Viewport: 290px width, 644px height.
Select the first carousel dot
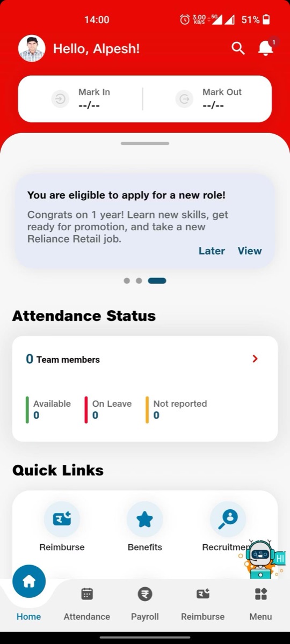pos(127,281)
